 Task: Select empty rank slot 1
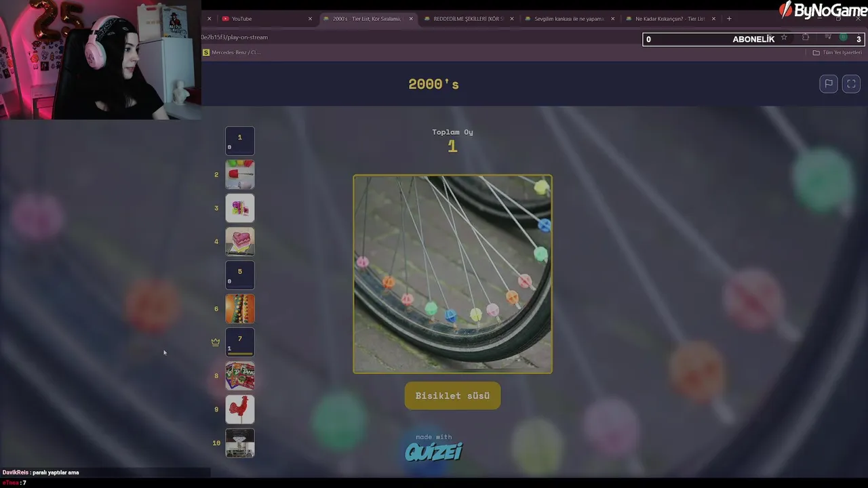[x=240, y=141]
